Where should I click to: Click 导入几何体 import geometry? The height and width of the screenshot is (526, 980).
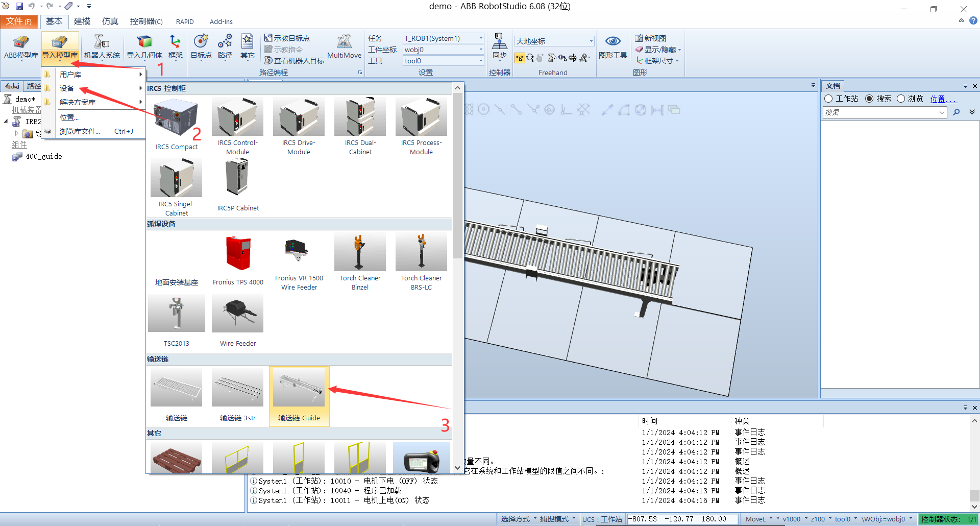click(144, 47)
